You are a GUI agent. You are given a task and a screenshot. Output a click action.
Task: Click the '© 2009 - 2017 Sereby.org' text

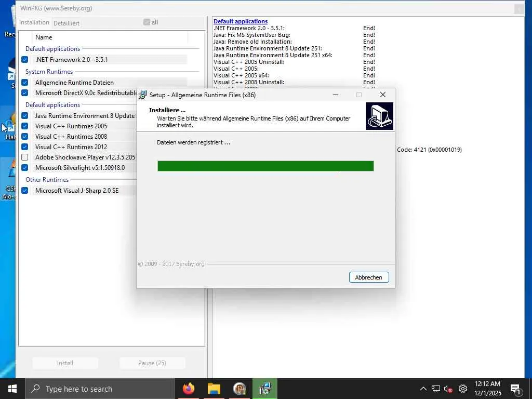click(x=171, y=264)
